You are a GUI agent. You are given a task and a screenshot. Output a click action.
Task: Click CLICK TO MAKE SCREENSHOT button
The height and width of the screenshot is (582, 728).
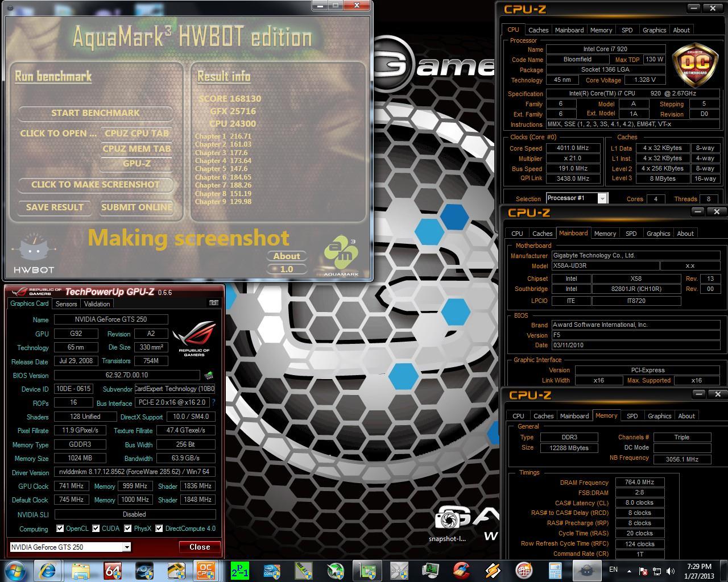pos(96,184)
